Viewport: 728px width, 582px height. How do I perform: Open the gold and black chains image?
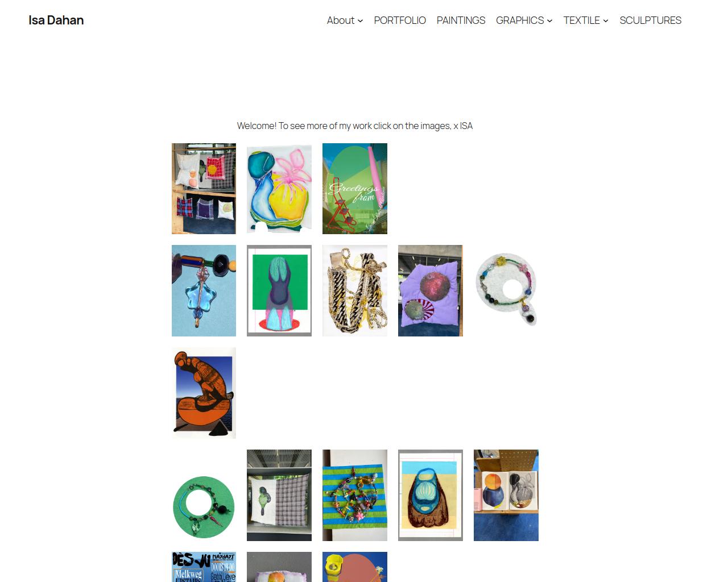pyautogui.click(x=355, y=290)
